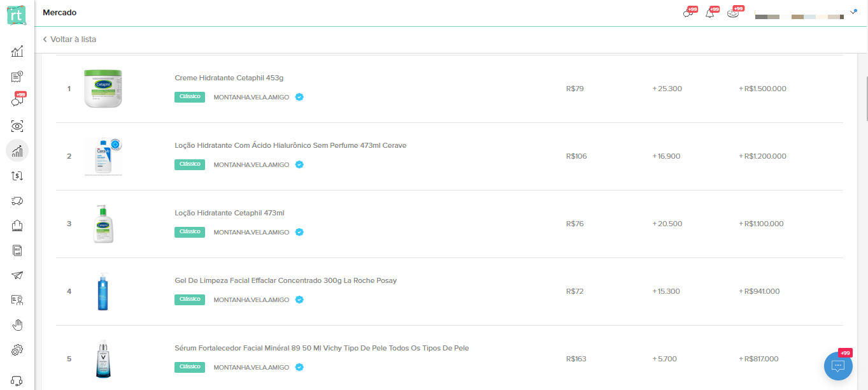Click verified badge on Cerave lotion row
The height and width of the screenshot is (390, 868).
[299, 164]
